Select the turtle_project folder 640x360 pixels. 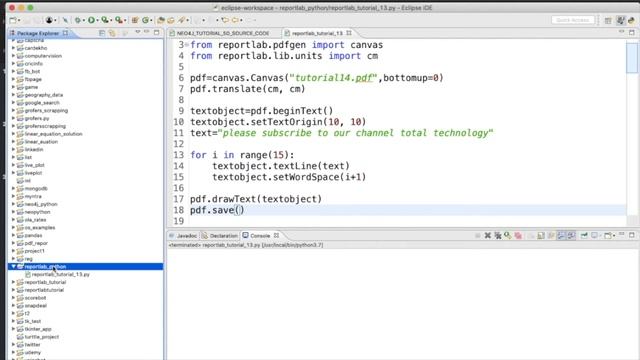(x=41, y=337)
